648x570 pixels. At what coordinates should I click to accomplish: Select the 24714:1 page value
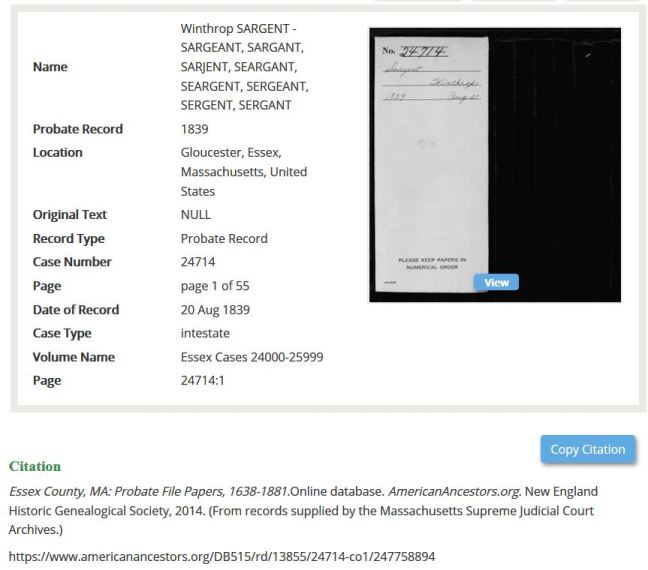click(204, 381)
